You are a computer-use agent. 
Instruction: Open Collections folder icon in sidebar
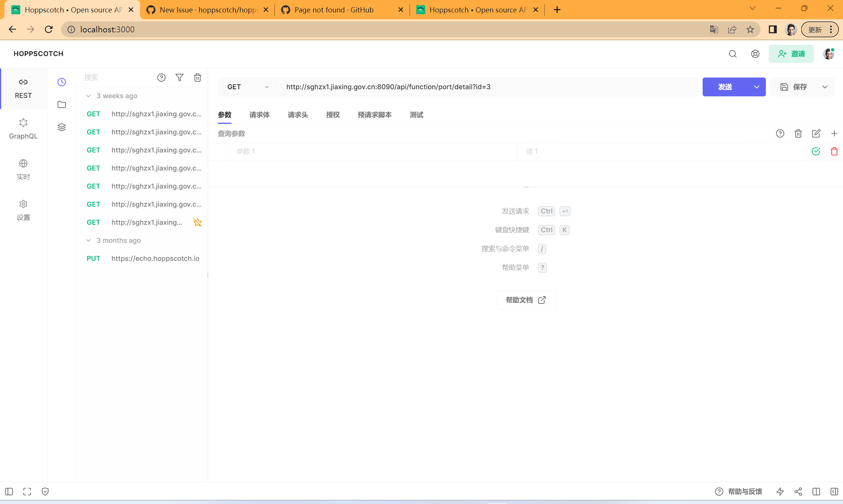coord(62,105)
